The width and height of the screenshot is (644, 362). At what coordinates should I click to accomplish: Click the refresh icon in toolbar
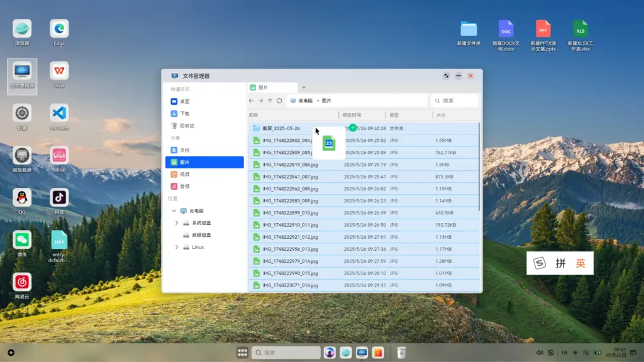[x=279, y=101]
